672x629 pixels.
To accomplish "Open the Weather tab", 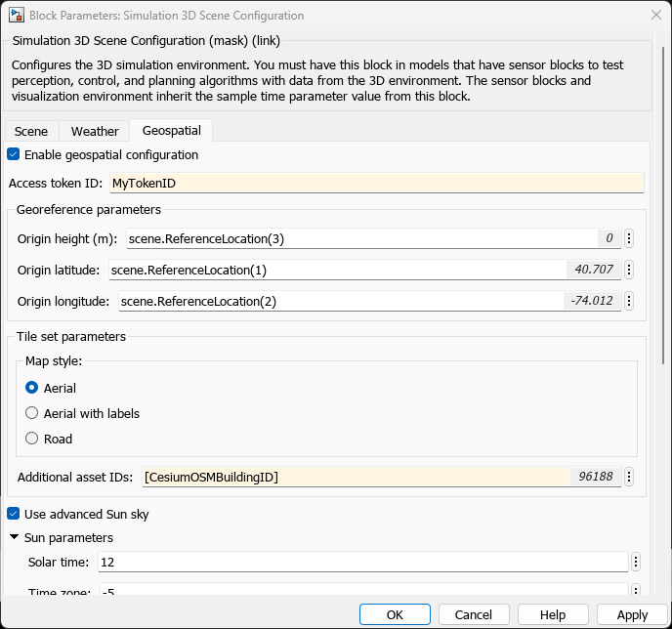I will click(95, 131).
